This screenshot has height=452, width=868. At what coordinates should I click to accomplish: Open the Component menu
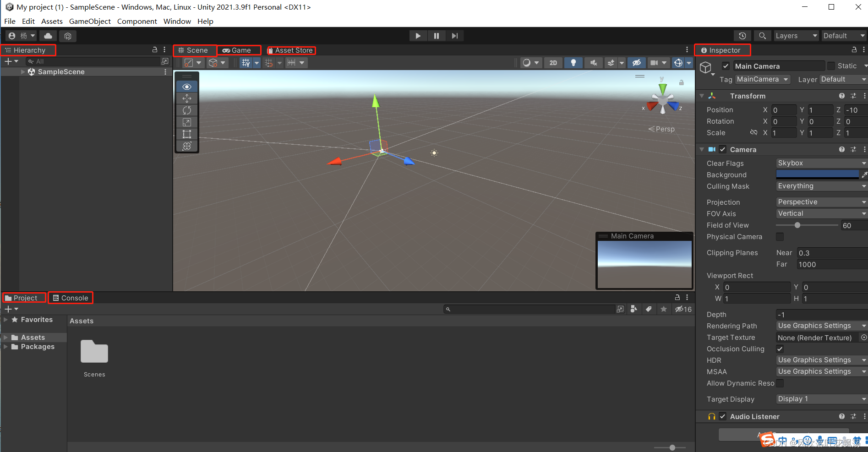click(x=137, y=21)
